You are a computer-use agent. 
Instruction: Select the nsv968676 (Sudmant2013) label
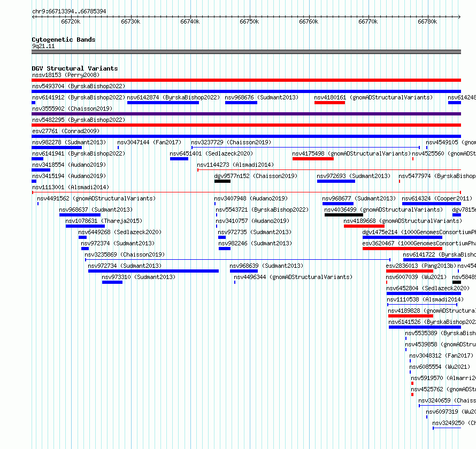262,97
